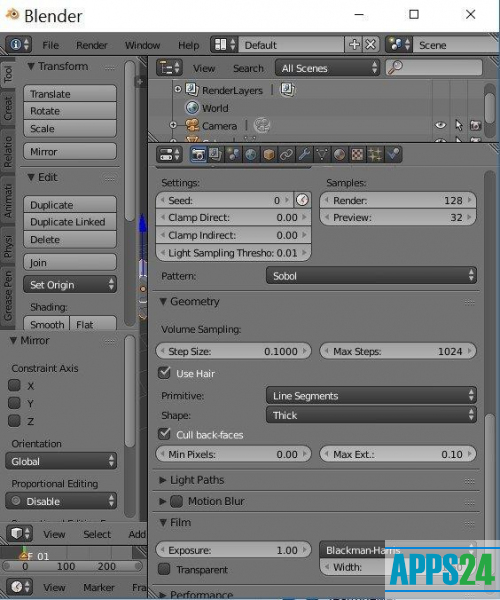Open the All Scenes display dropdown
Screen dimensions: 500x600
[327, 68]
